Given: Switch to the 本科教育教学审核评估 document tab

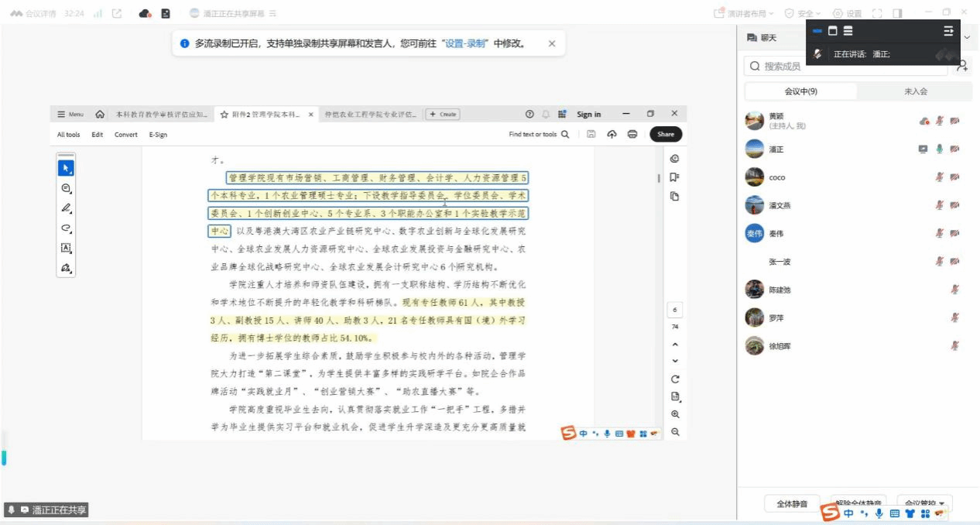Looking at the screenshot, I should (x=161, y=115).
